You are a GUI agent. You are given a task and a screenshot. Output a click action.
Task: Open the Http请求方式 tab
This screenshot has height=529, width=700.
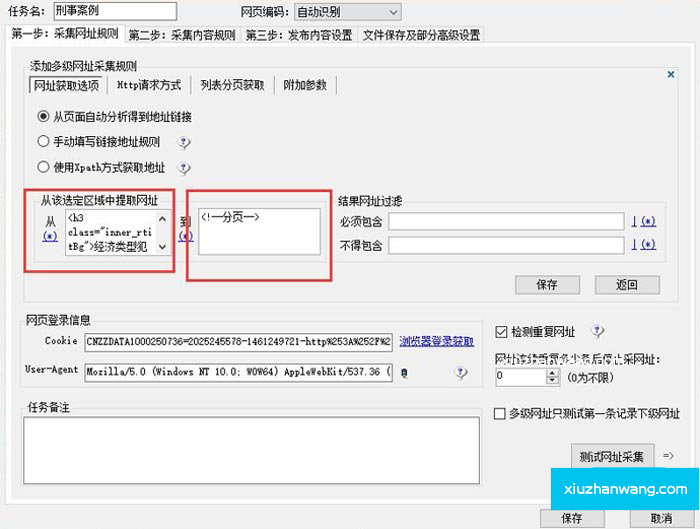pos(149,85)
